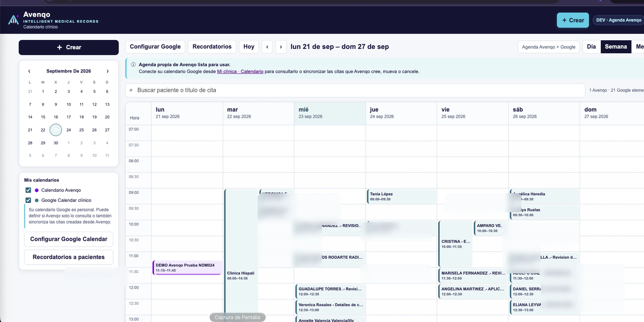Open Configurar Google in the toolbar
Screen dimensions: 644x322
(x=155, y=47)
